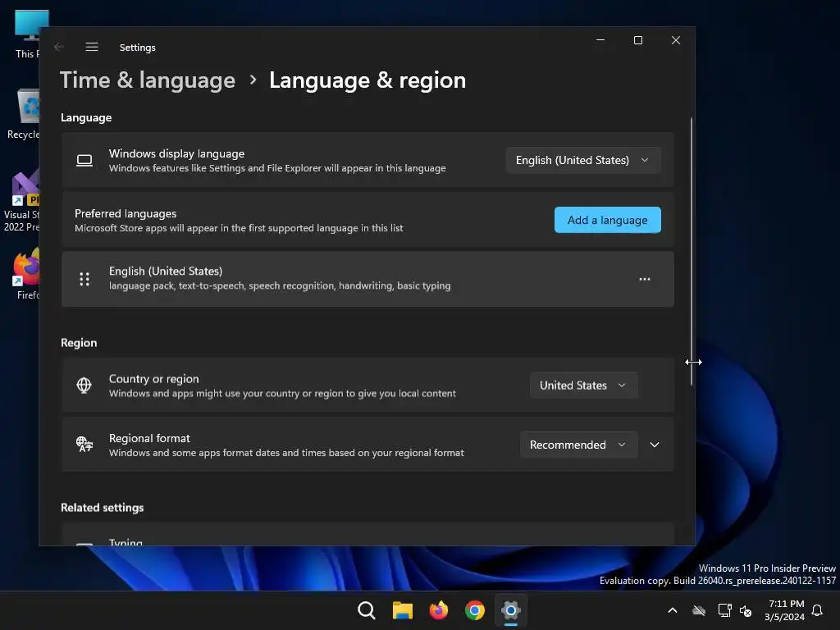Maximize the Settings window
The width and height of the screenshot is (840, 630).
(638, 40)
